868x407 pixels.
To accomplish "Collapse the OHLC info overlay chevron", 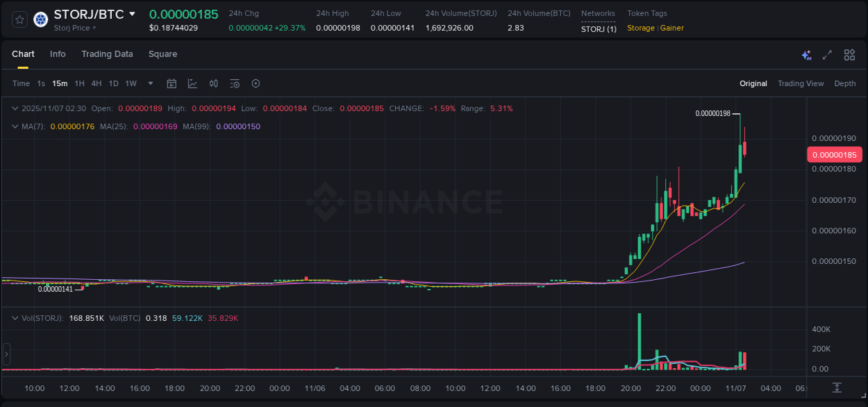I will tap(15, 108).
